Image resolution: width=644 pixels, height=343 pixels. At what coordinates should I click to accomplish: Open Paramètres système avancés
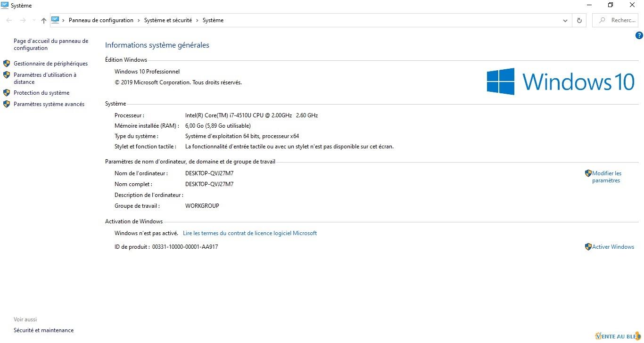pyautogui.click(x=49, y=104)
